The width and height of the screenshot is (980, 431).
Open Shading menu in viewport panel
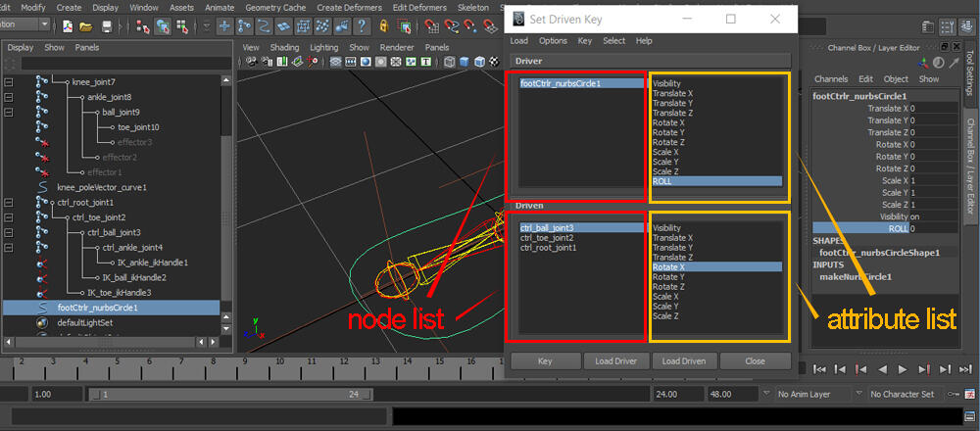(x=284, y=47)
